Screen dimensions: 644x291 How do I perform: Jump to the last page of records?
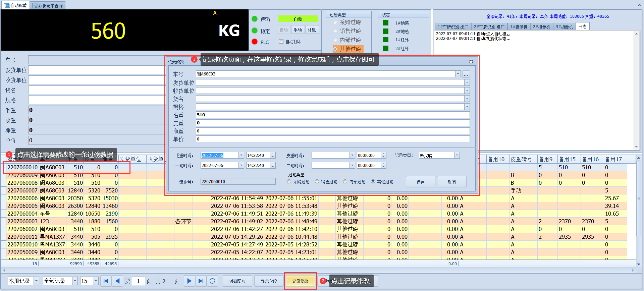point(201,281)
